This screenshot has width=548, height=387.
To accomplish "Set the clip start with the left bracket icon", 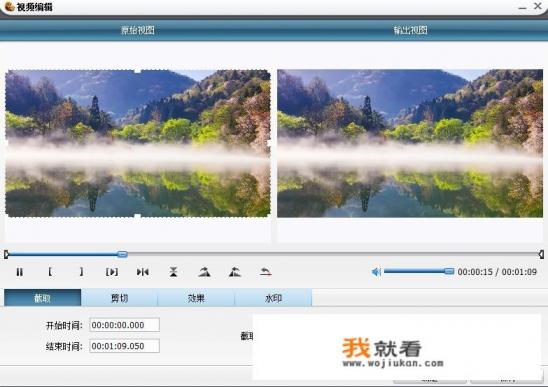I will 50,272.
